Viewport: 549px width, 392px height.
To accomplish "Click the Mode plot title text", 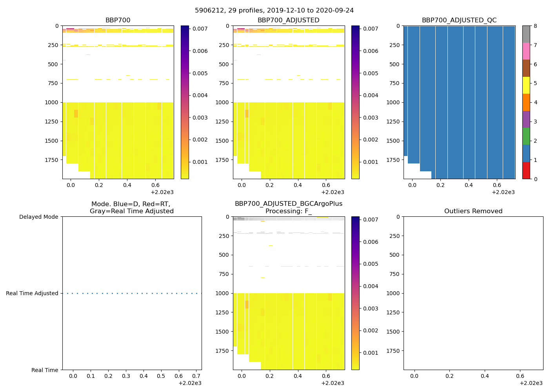I will pos(131,207).
